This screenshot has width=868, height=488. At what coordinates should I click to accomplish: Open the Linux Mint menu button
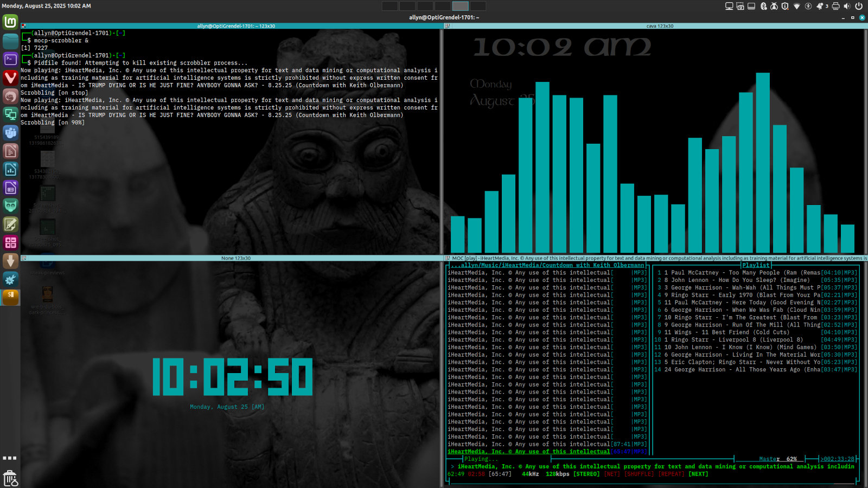pyautogui.click(x=10, y=22)
